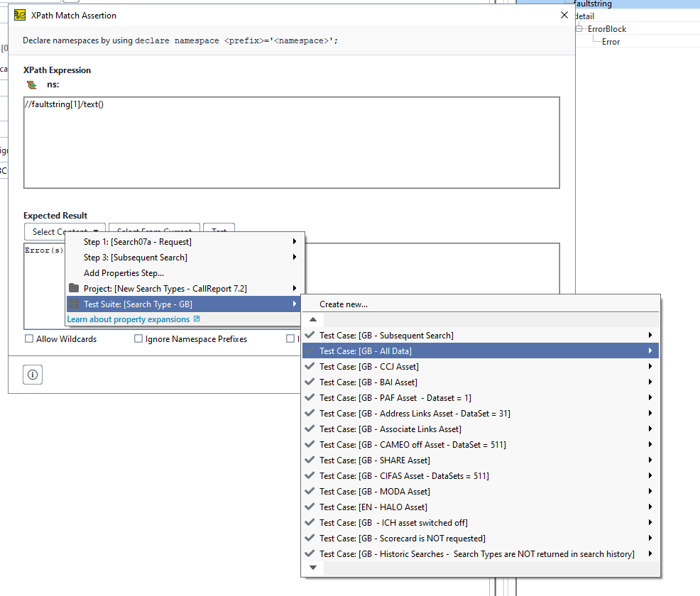Viewport: 700px width, 596px height.
Task: Click inside the XPath Expression text area
Action: click(292, 143)
